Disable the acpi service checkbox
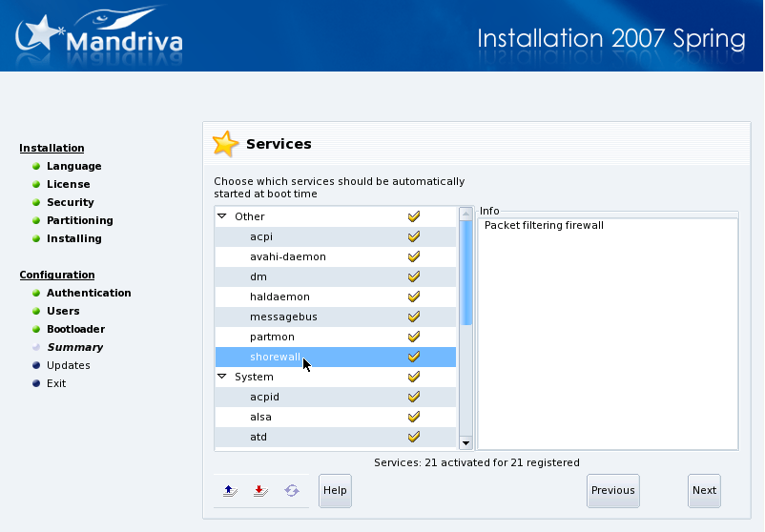Viewport: 765px width, 532px height. pyautogui.click(x=414, y=236)
